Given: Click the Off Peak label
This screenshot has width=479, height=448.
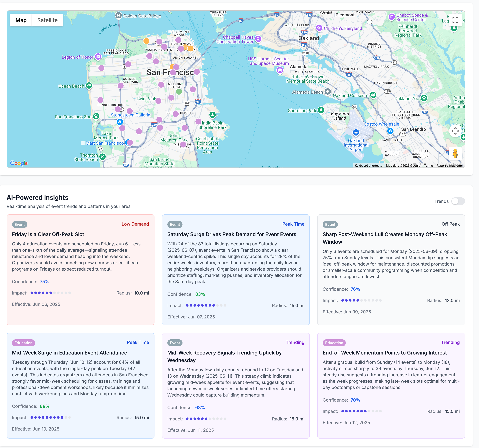Looking at the screenshot, I should (x=450, y=224).
